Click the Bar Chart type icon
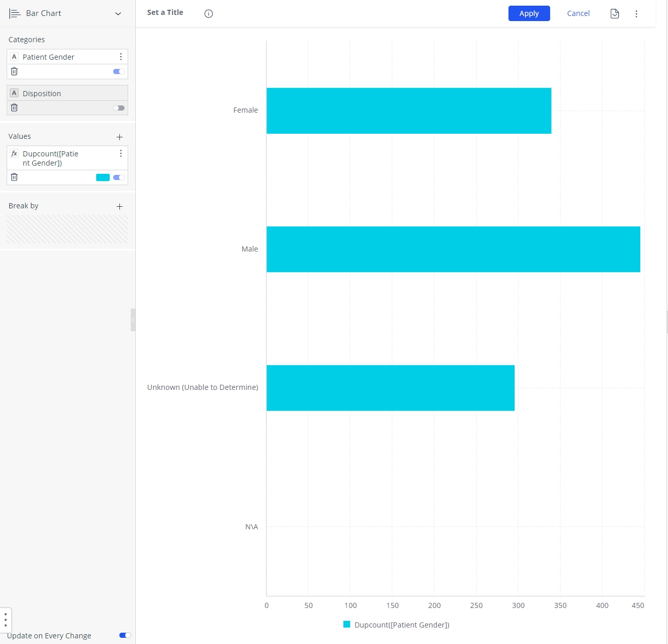 [15, 14]
